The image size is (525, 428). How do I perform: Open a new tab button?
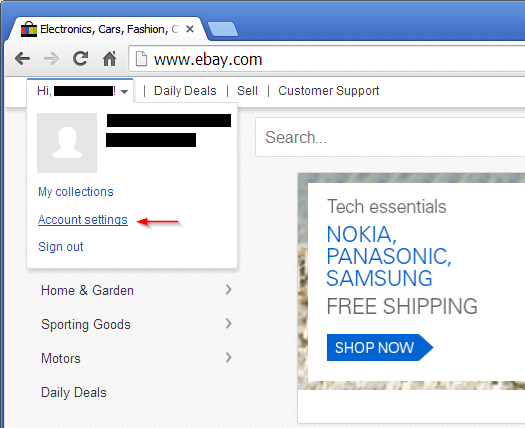pos(223,29)
